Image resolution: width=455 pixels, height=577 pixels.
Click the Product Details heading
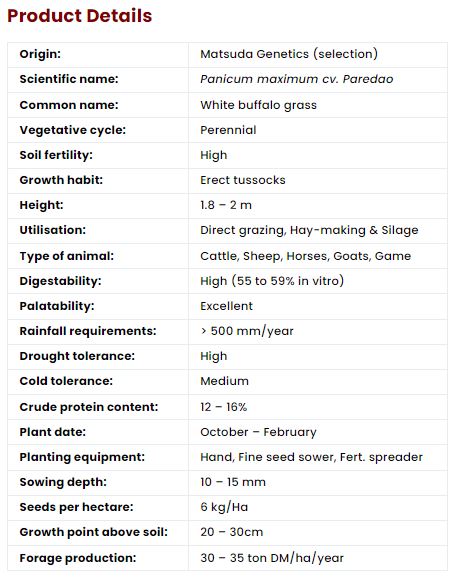(80, 16)
